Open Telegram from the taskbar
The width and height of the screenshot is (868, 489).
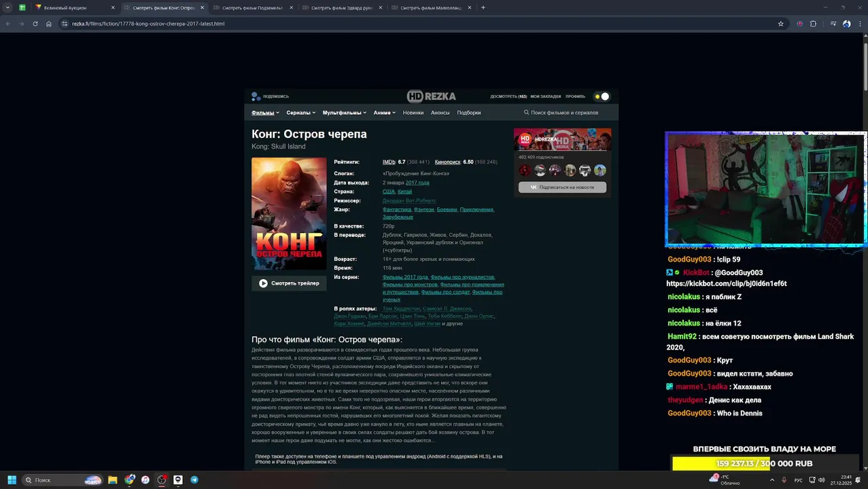tap(194, 480)
